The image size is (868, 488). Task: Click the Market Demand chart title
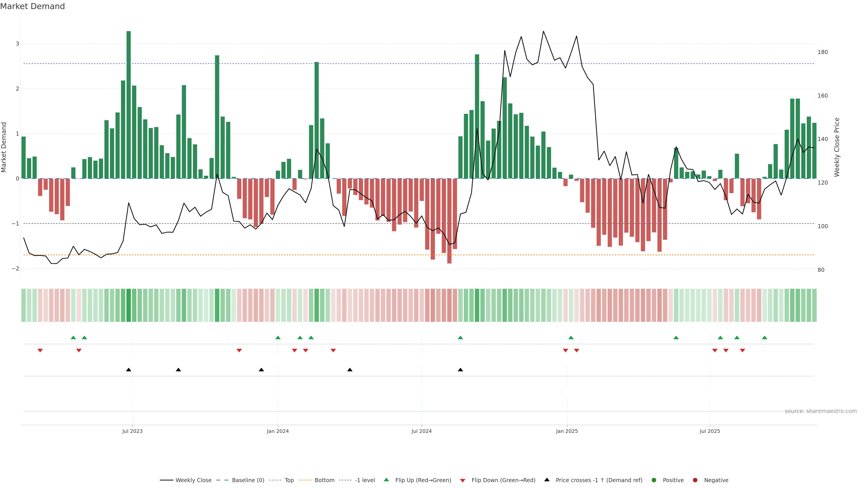[x=32, y=6]
